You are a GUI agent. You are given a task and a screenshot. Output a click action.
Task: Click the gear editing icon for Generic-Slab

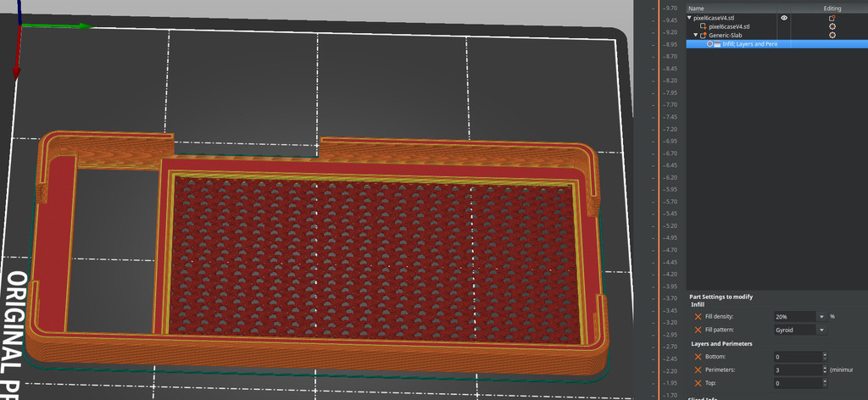click(832, 36)
